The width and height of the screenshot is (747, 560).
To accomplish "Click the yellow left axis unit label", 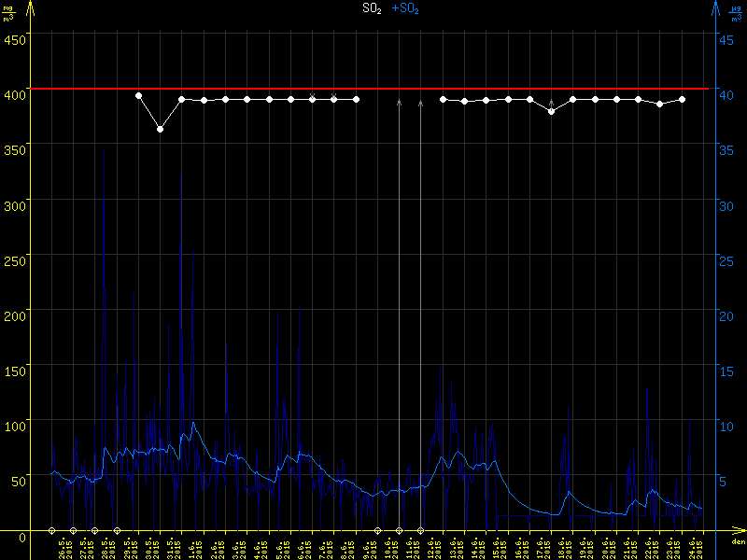I will (9, 12).
